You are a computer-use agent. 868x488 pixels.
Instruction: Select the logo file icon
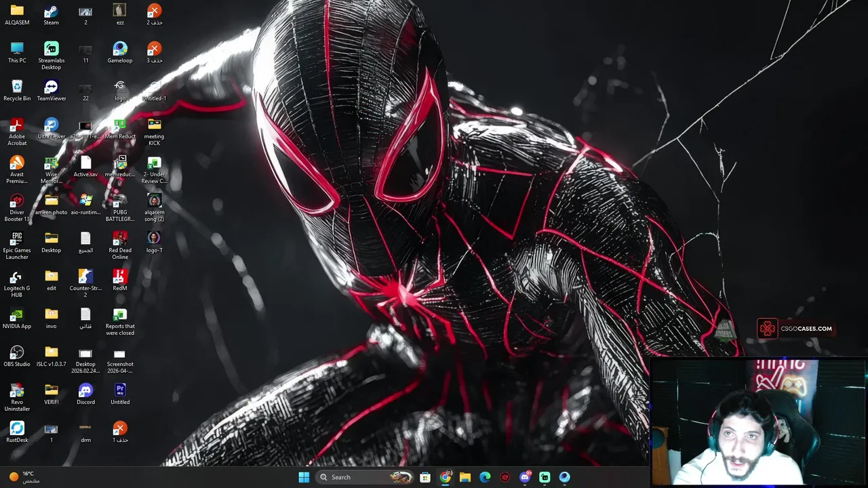120,90
